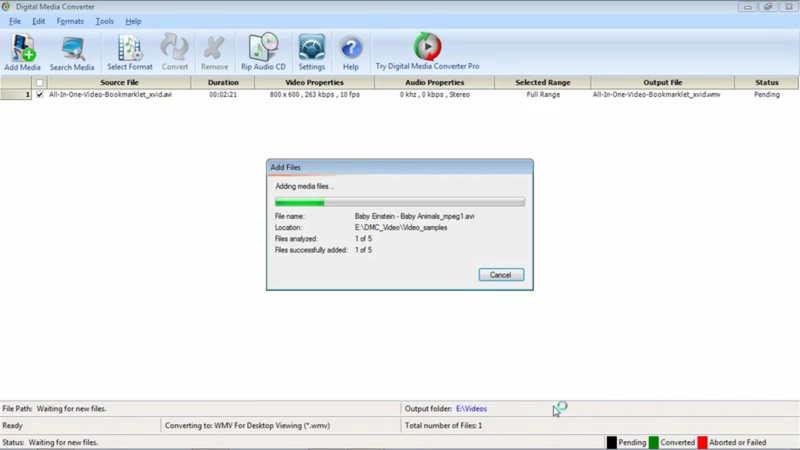
Task: Click File Path: Waiting for new files text
Action: [55, 409]
